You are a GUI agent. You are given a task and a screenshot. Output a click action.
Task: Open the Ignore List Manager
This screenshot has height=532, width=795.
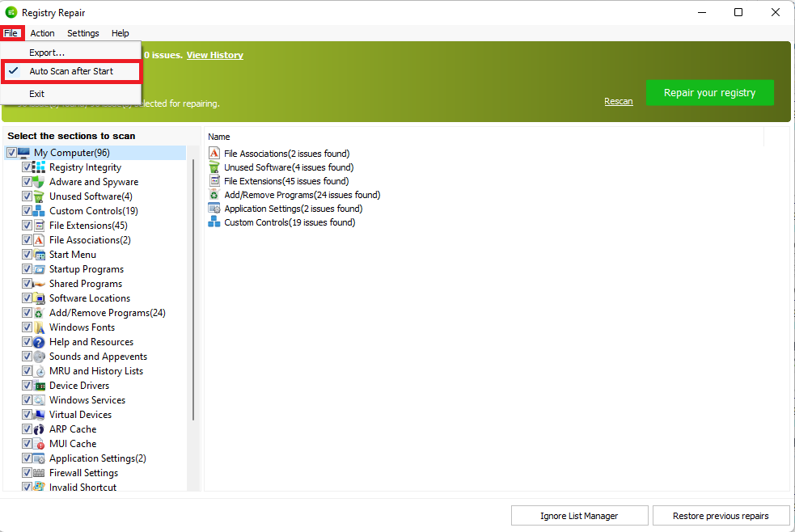click(579, 516)
